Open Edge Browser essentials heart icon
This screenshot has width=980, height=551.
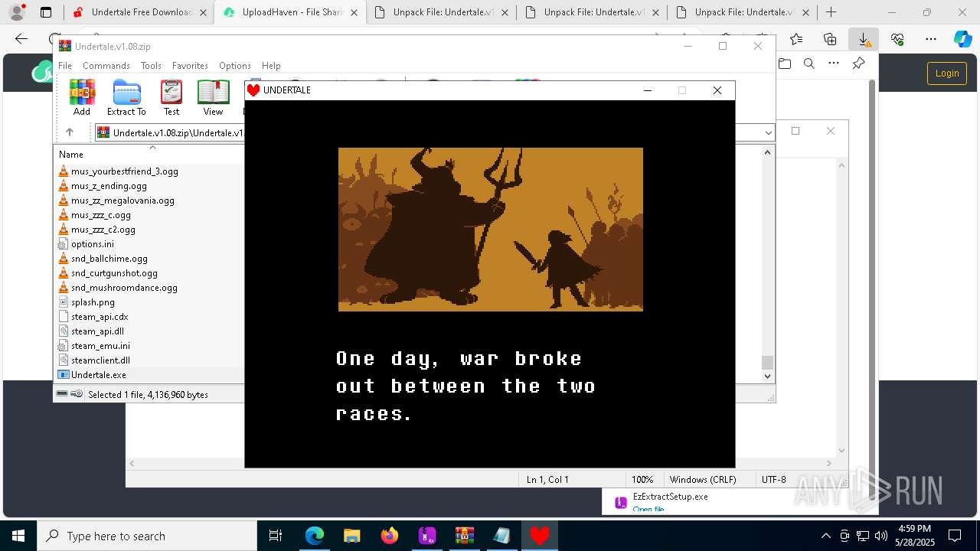[x=897, y=39]
